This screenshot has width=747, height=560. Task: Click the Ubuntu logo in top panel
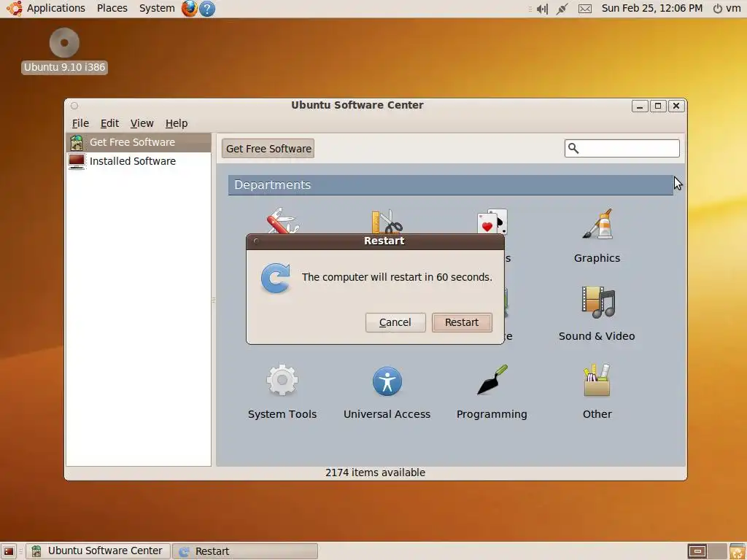click(15, 8)
